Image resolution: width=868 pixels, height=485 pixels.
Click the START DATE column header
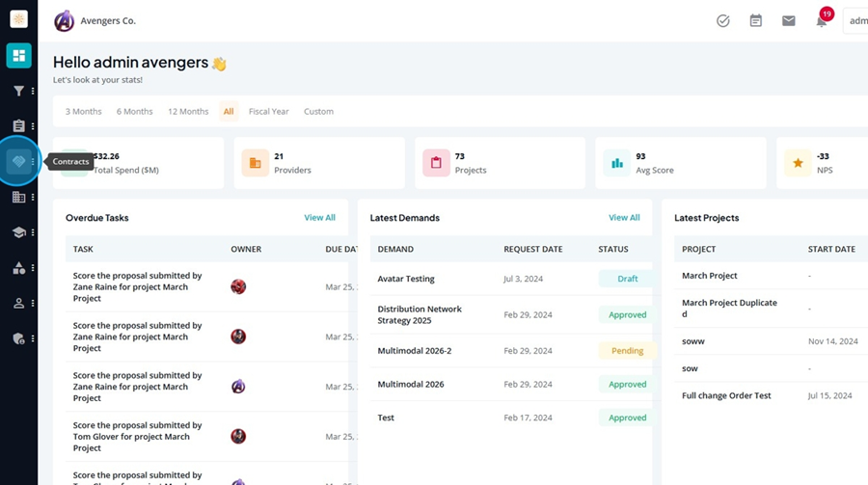(x=831, y=249)
